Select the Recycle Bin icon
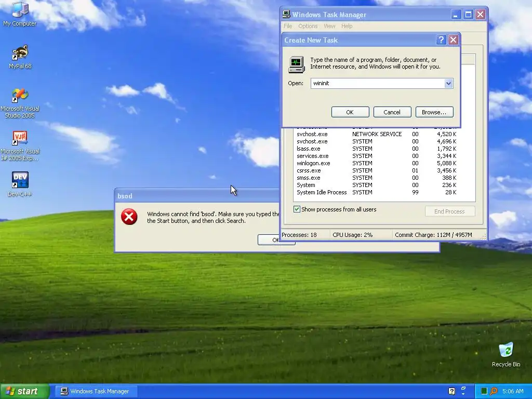 click(506, 354)
